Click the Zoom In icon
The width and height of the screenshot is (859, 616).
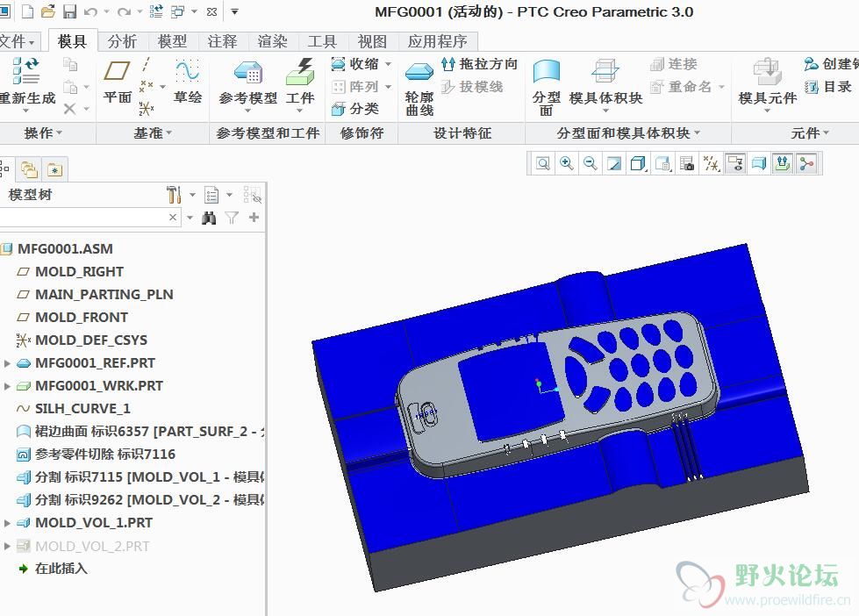(567, 163)
